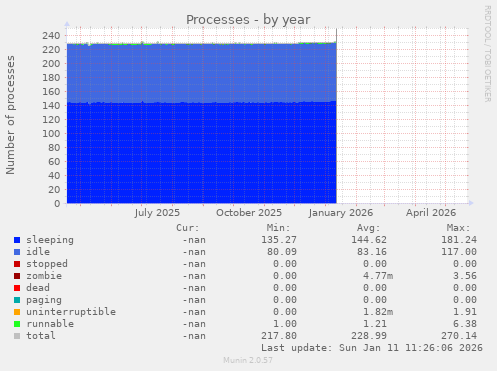This screenshot has width=497, height=371.
Task: Click the zombie maximum value 3.56
Action: (465, 276)
